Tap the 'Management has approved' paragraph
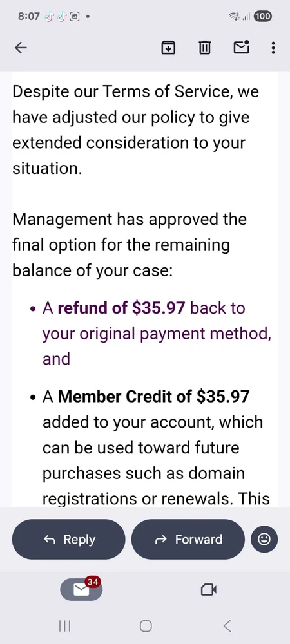This screenshot has width=290, height=644. (x=130, y=245)
